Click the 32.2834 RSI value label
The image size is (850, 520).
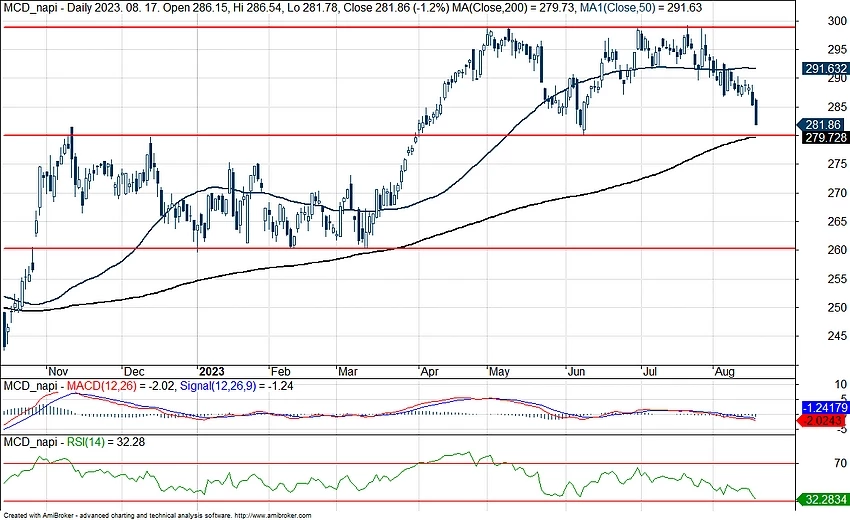[x=825, y=499]
